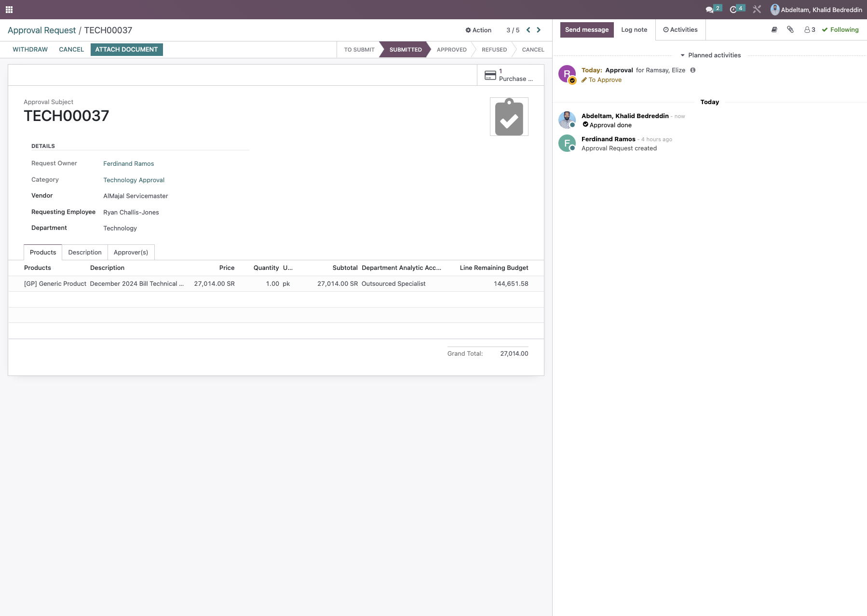
Task: Open activities clock icon with badge 4
Action: 737,9
